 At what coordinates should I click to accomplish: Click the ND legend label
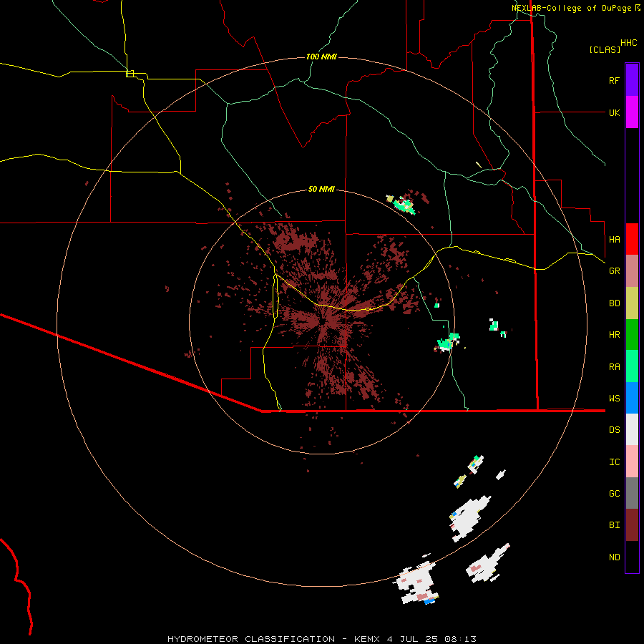(x=614, y=557)
